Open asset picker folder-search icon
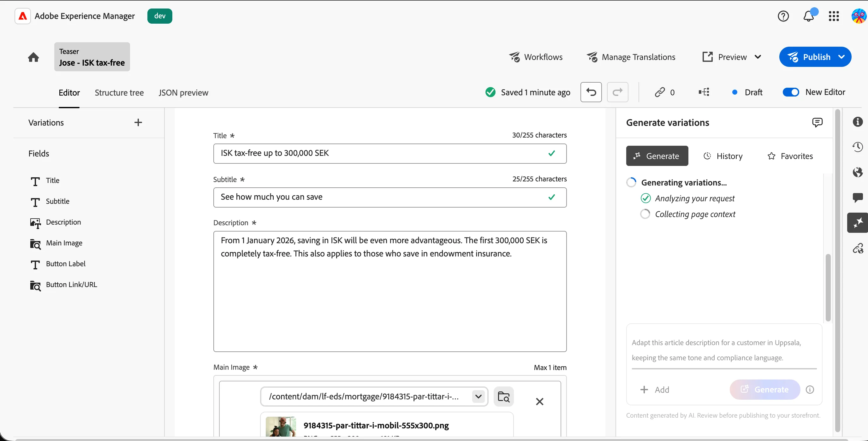The height and width of the screenshot is (441, 868). [x=503, y=396]
